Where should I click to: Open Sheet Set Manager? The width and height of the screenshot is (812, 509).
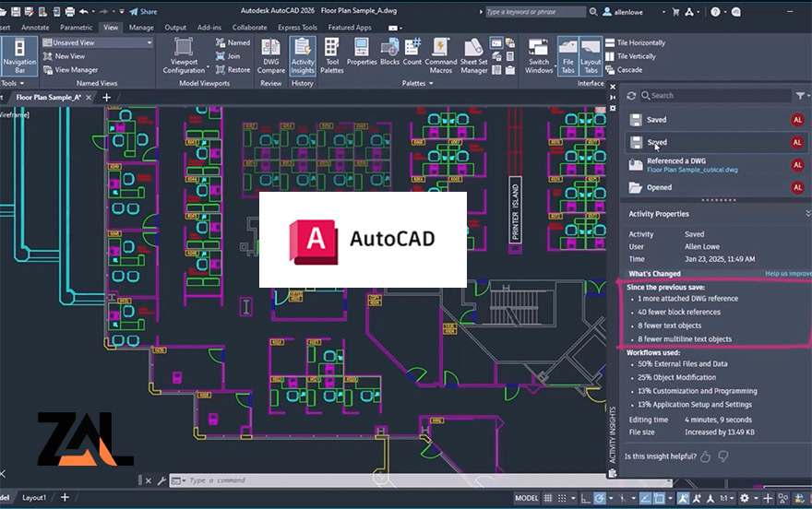coord(473,55)
